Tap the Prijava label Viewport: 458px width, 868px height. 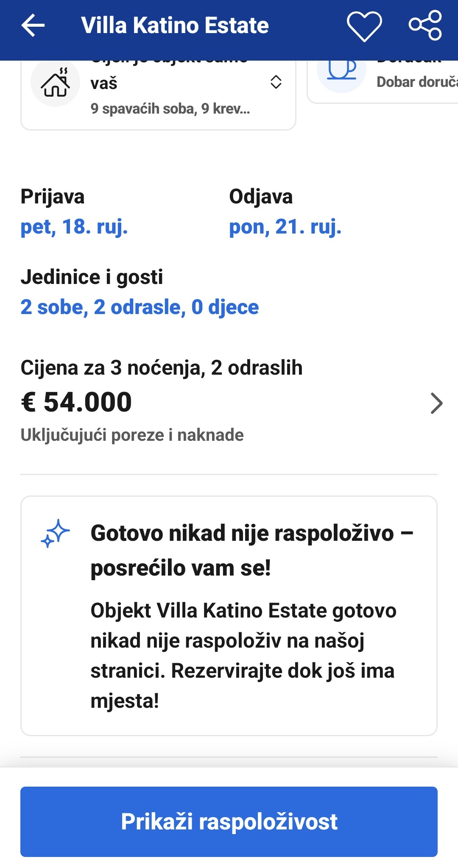coord(53,197)
